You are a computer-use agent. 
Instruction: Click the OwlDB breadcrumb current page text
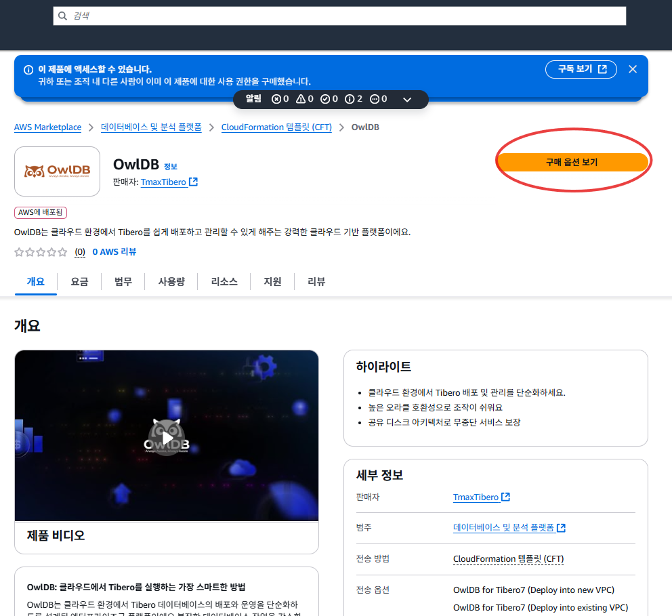(365, 127)
